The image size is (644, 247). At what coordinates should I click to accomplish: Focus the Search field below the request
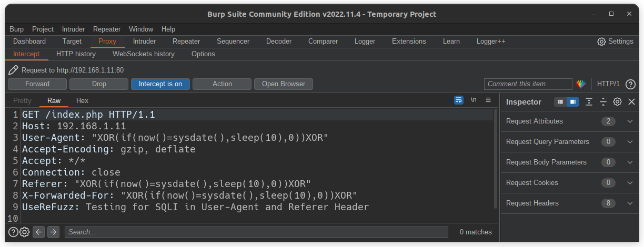(256, 232)
